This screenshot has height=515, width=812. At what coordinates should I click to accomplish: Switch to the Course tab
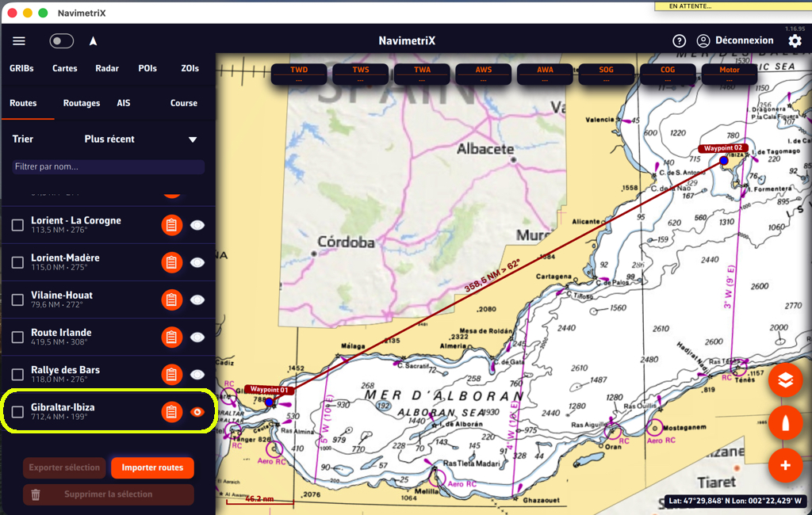point(184,103)
